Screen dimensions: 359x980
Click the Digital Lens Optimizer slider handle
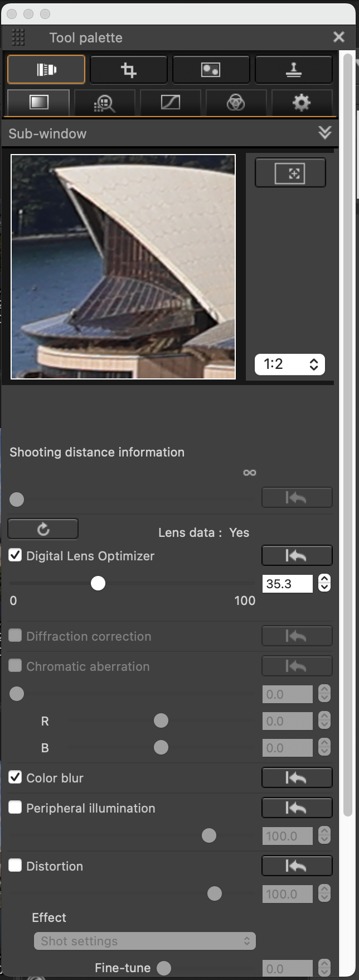98,583
